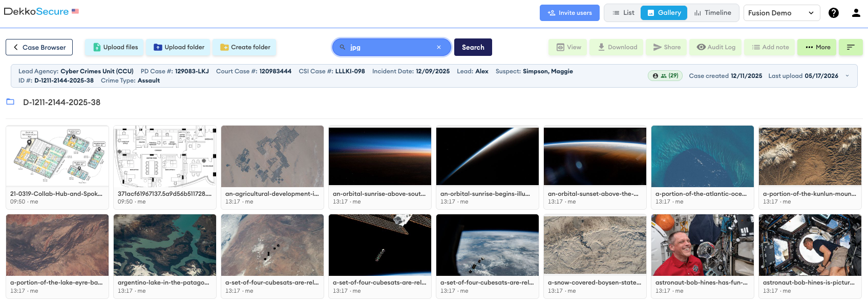
Task: Open the user account profile icon
Action: (x=856, y=13)
